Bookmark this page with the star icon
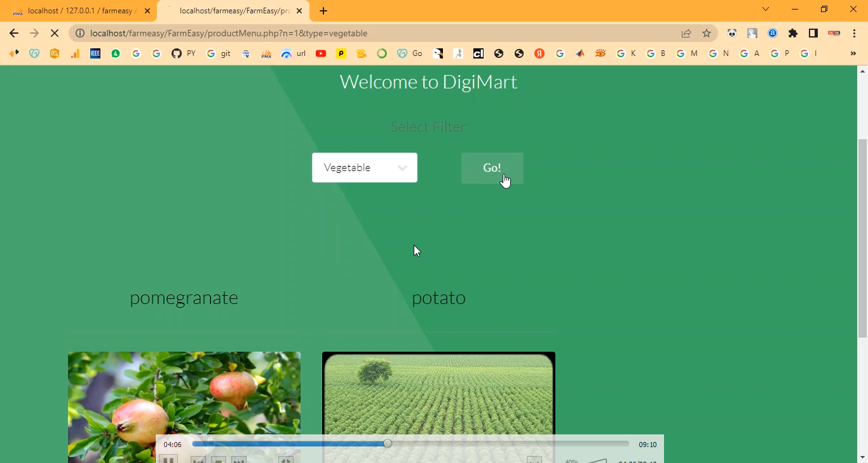Screen dimensions: 868x463 (x=707, y=33)
